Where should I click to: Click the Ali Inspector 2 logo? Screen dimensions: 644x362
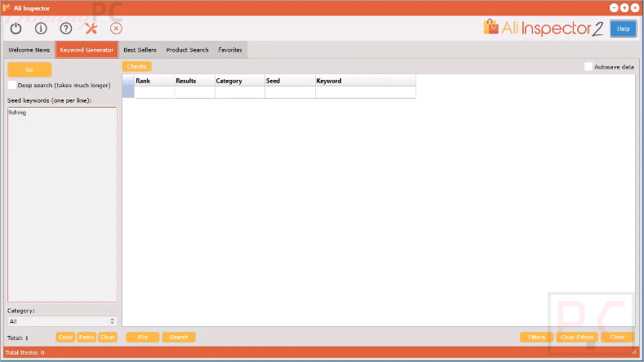tap(543, 28)
